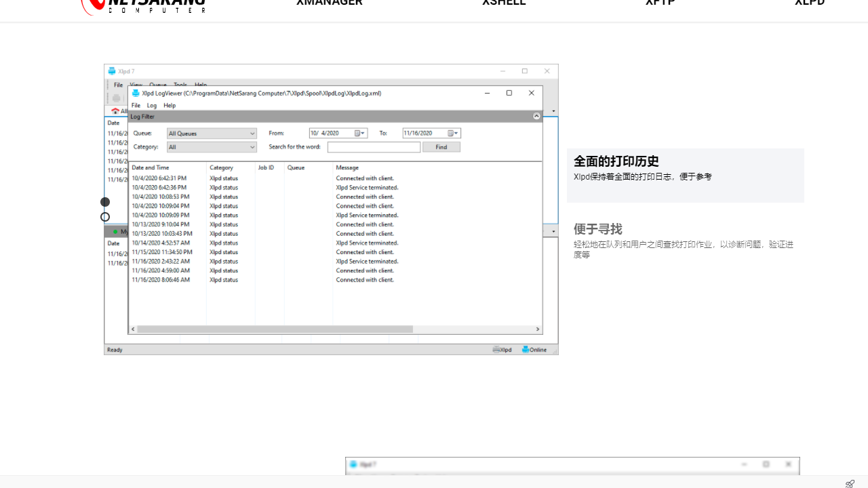Click the Search for the word field
868x488 pixels.
pos(374,147)
